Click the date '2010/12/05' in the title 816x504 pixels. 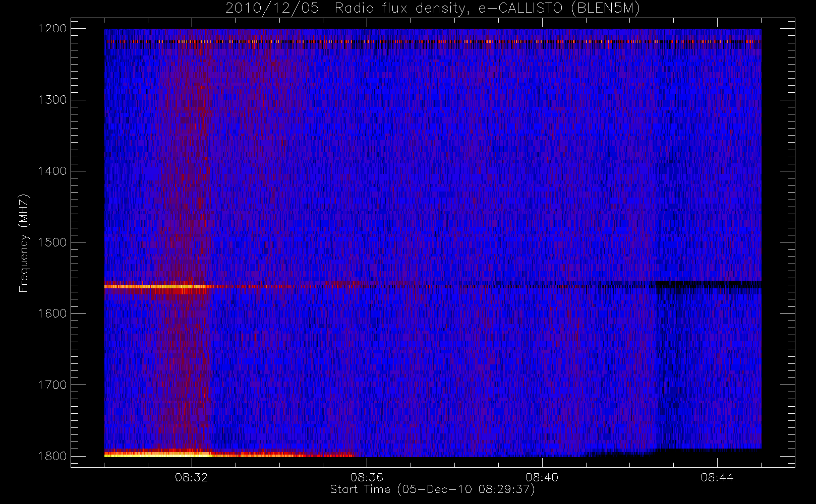[272, 9]
